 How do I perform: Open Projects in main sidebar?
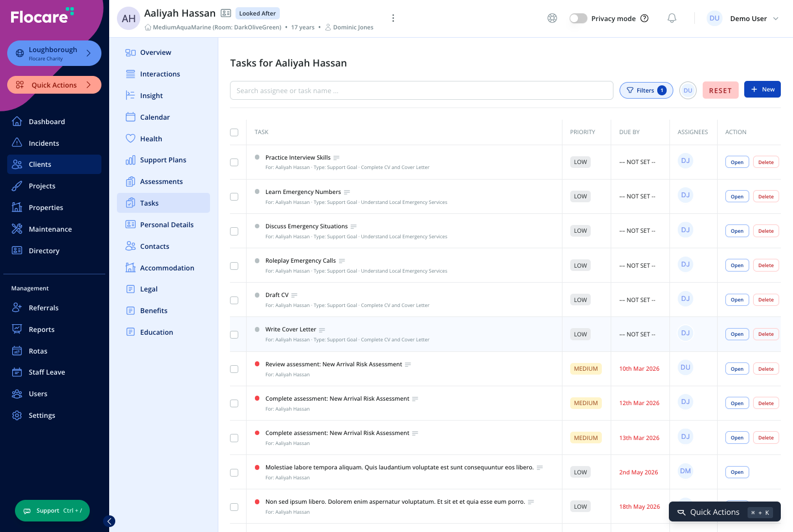(x=54, y=186)
